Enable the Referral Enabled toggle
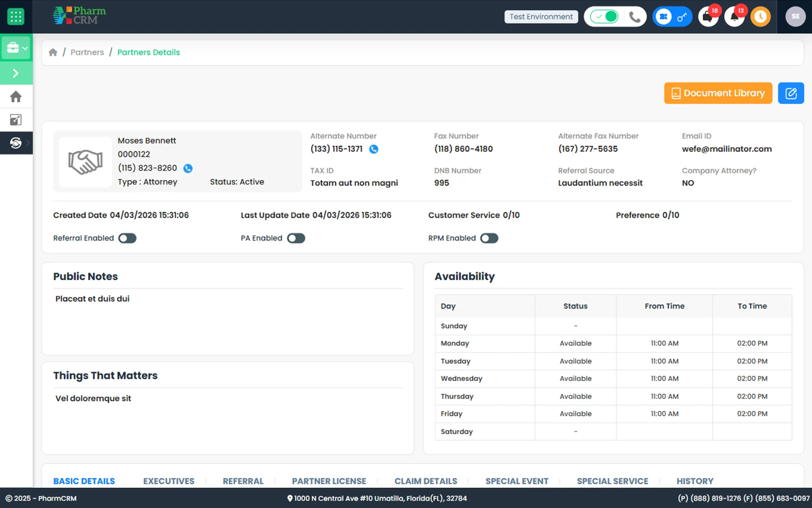 point(128,238)
